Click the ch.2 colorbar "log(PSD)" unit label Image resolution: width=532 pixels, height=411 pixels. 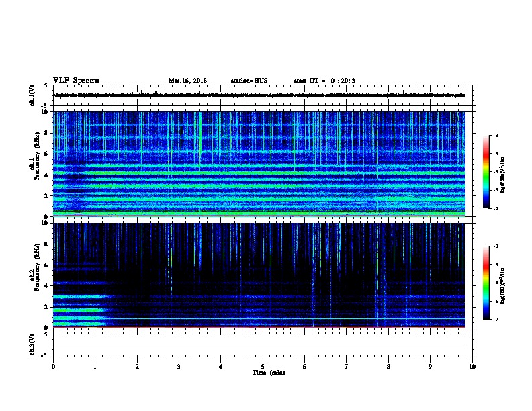coord(503,285)
